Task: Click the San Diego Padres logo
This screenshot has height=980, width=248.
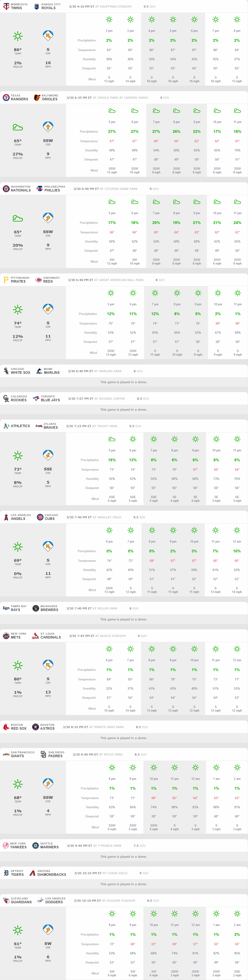Action: (x=43, y=754)
